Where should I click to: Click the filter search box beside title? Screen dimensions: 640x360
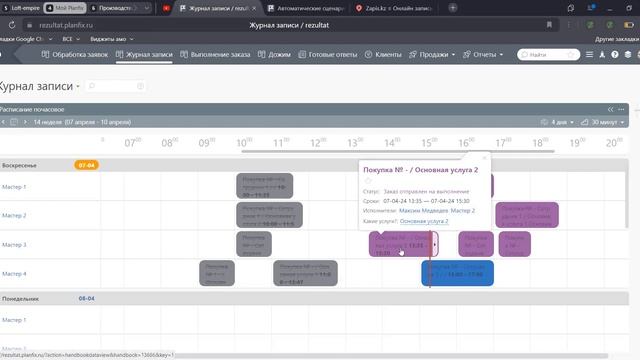116,86
